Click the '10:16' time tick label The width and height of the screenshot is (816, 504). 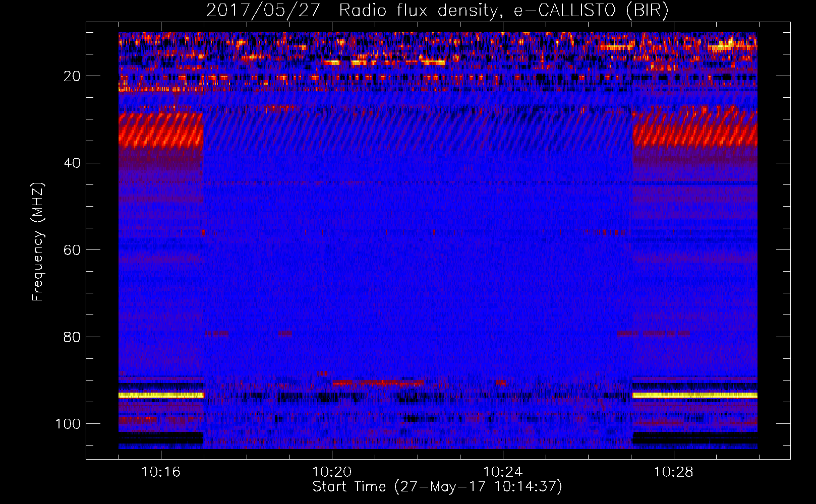tap(161, 472)
